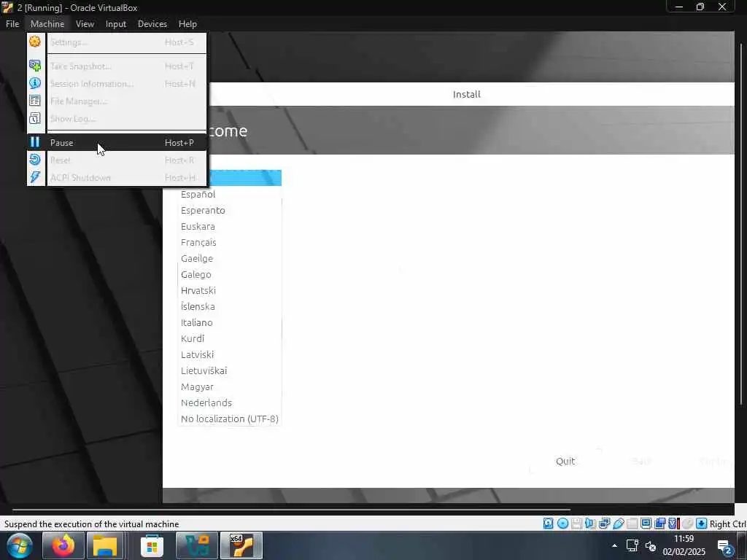The width and height of the screenshot is (747, 560).
Task: Open the notification center with 2 notifications
Action: pos(725,547)
